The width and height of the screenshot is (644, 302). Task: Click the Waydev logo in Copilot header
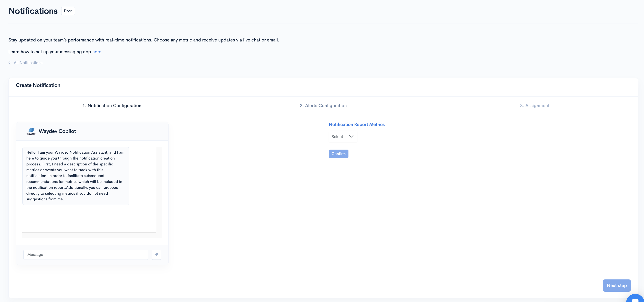click(31, 131)
